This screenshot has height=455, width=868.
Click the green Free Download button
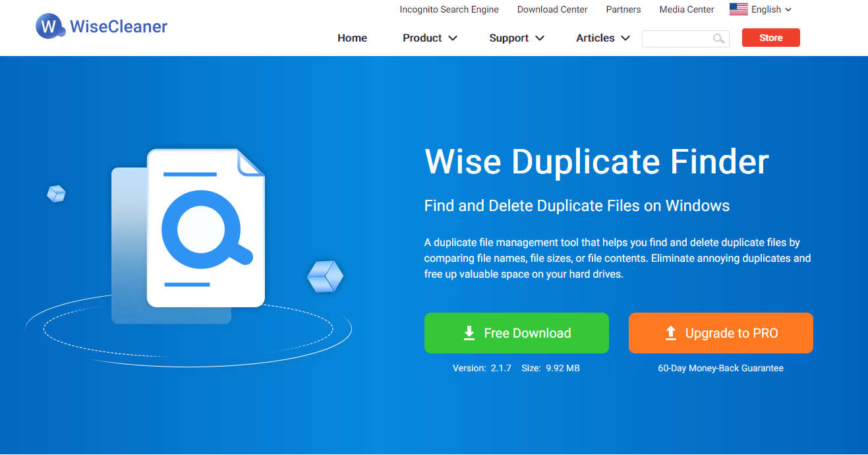(516, 333)
